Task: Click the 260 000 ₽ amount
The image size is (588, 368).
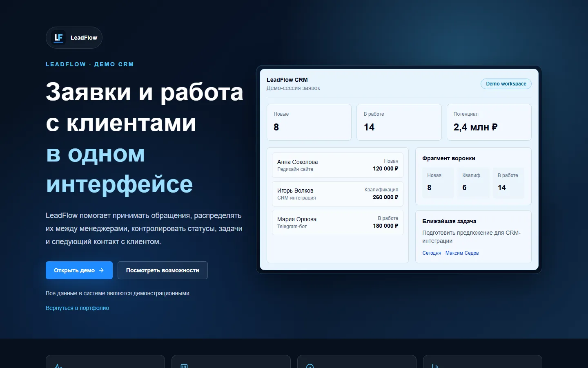Action: [x=385, y=197]
